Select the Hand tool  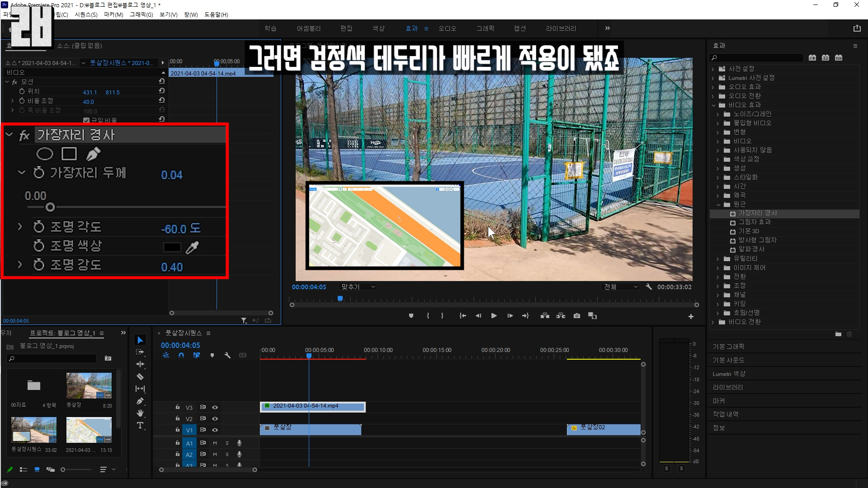pos(140,413)
